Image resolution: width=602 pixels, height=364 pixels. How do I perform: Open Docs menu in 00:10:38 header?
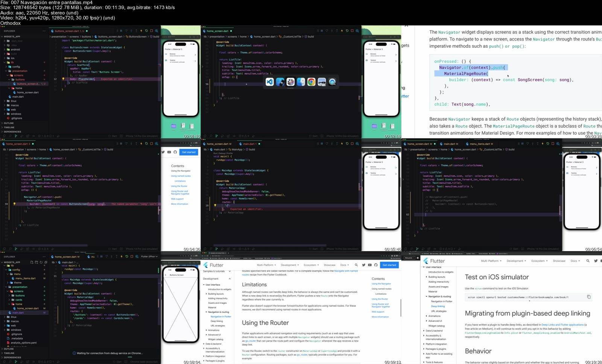point(575,261)
